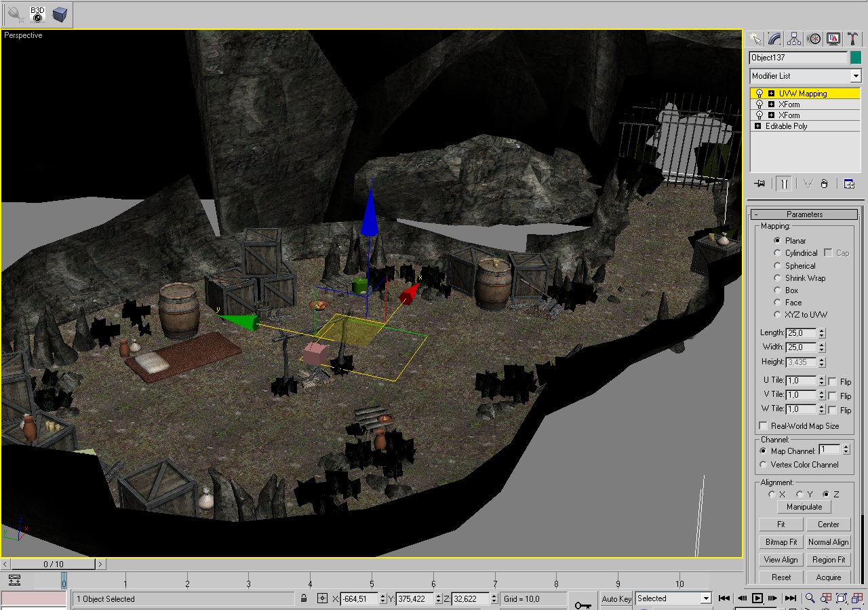
Task: Check the U Tile Flip checkbox
Action: (x=832, y=381)
